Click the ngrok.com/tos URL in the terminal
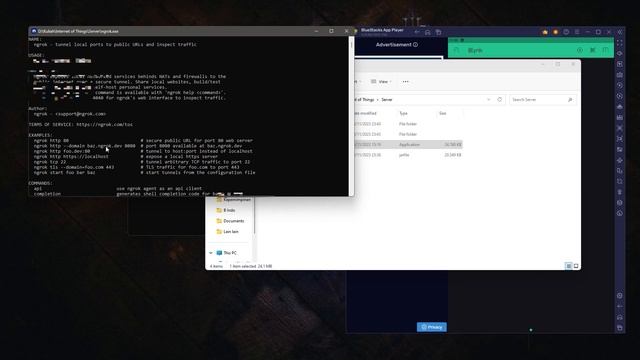 click(104, 124)
